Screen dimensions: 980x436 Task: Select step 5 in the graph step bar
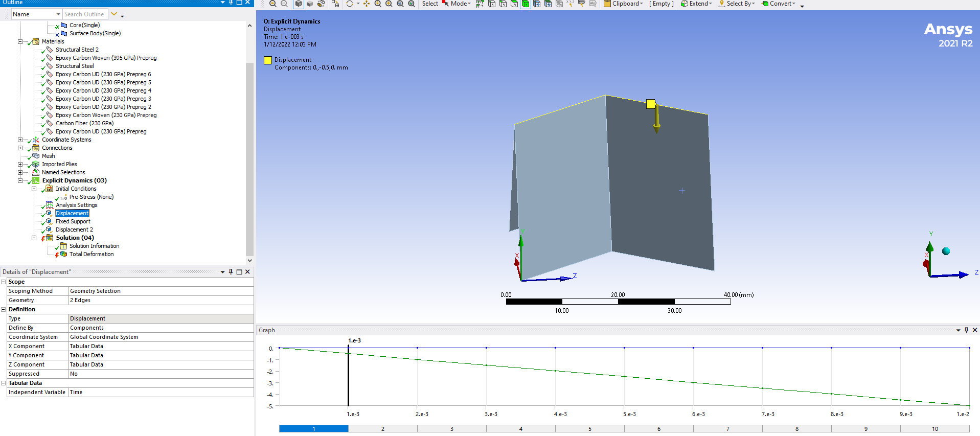589,429
